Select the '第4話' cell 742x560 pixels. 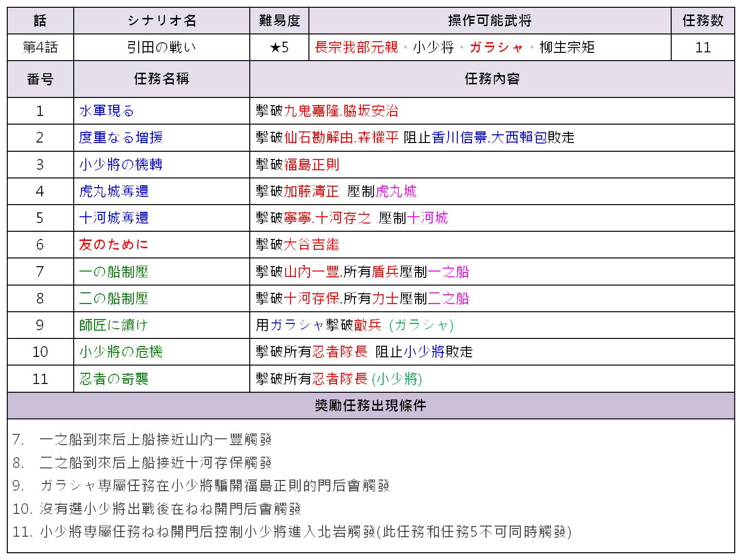tap(40, 48)
